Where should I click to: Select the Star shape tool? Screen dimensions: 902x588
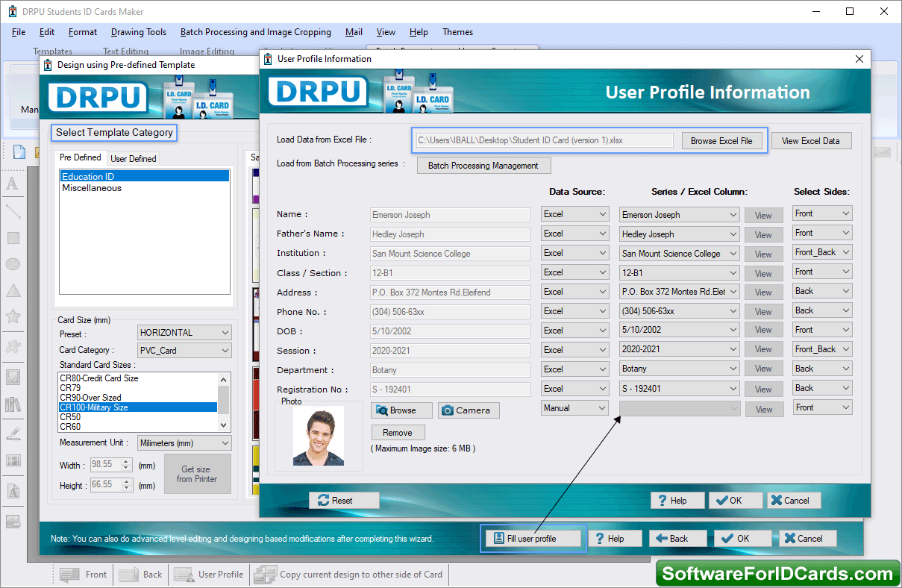(13, 316)
